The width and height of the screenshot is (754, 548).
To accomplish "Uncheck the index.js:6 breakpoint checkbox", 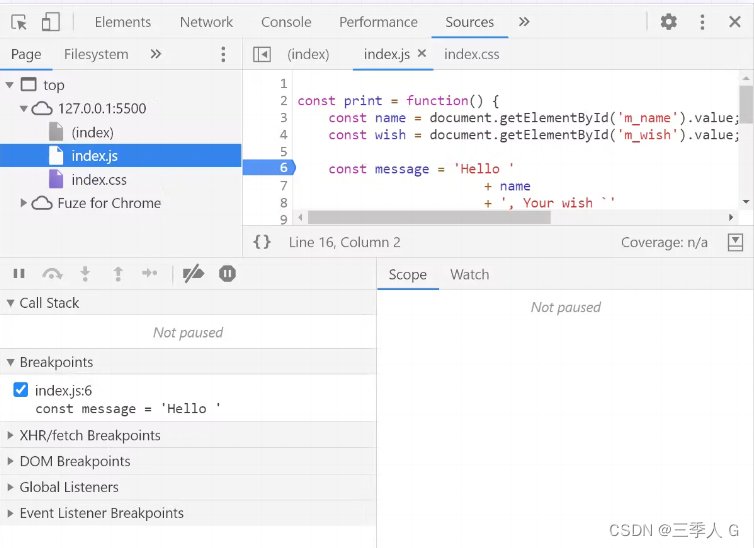I will pos(21,390).
